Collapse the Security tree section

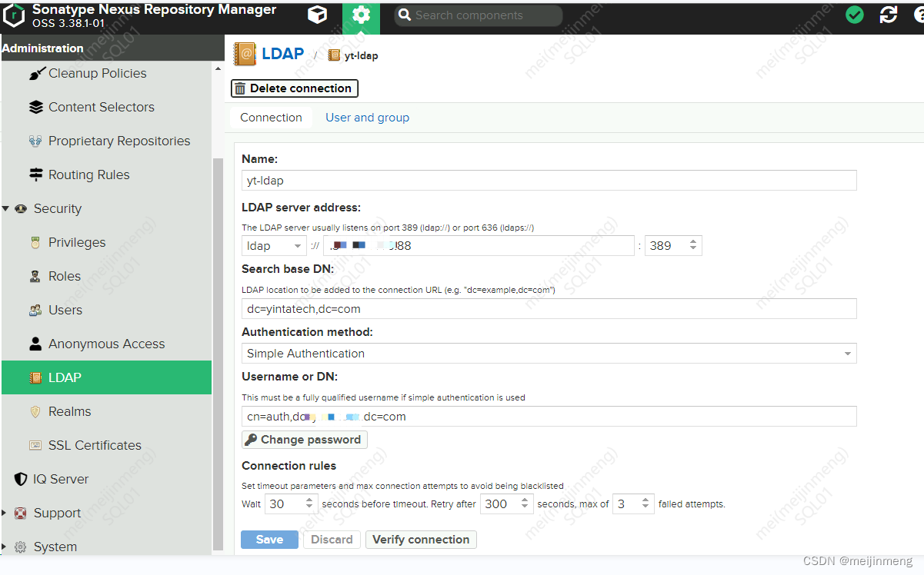point(6,209)
